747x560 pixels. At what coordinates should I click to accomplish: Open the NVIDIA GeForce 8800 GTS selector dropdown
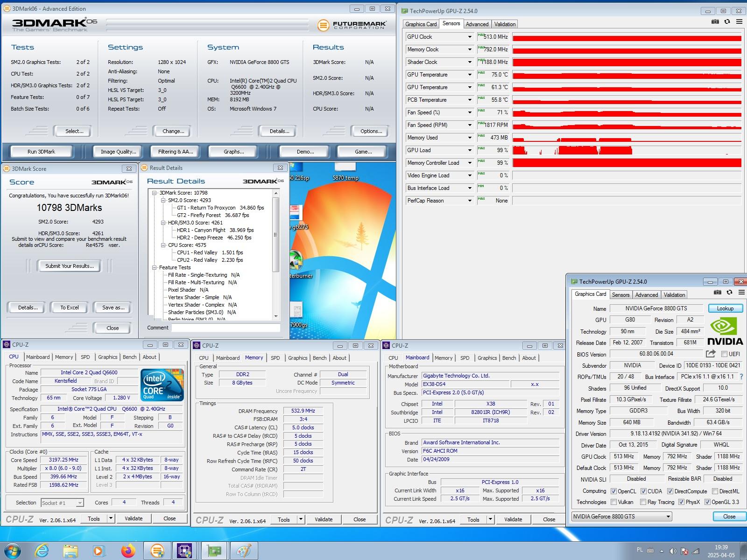pyautogui.click(x=668, y=517)
